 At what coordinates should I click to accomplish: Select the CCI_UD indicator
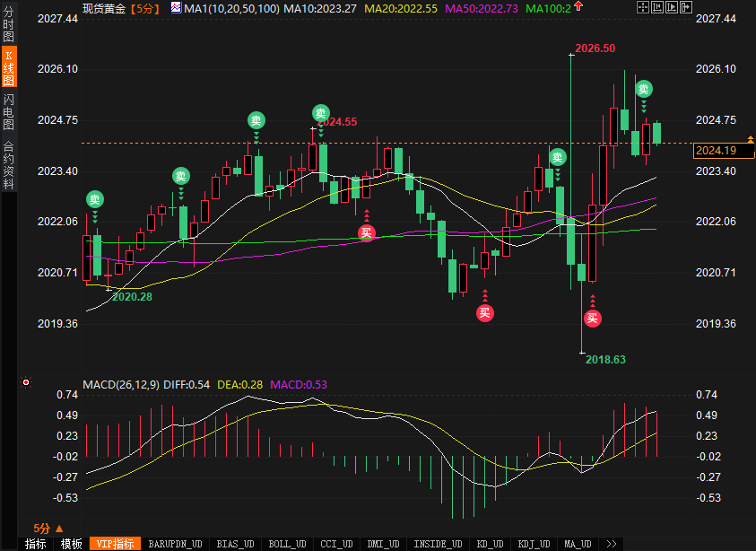click(336, 544)
